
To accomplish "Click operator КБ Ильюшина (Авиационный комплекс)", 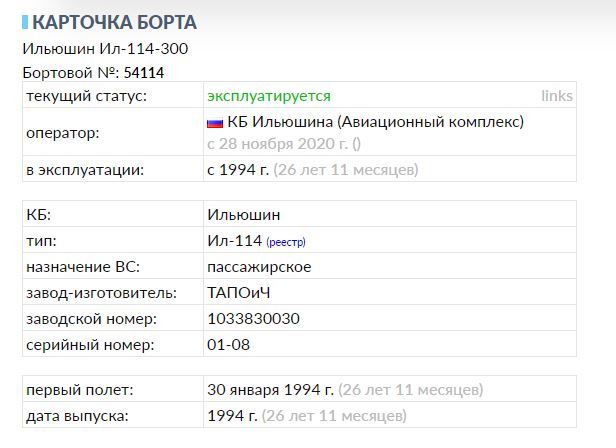I will (375, 122).
